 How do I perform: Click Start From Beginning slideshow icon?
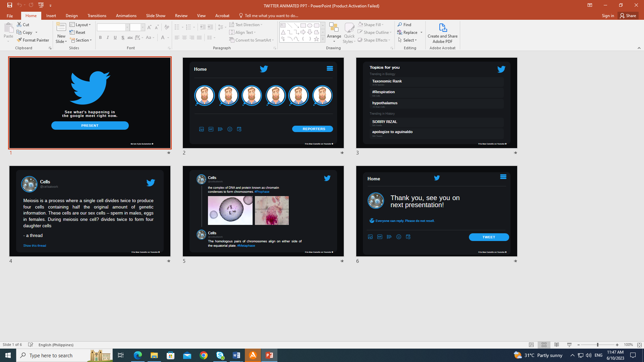[41, 5]
